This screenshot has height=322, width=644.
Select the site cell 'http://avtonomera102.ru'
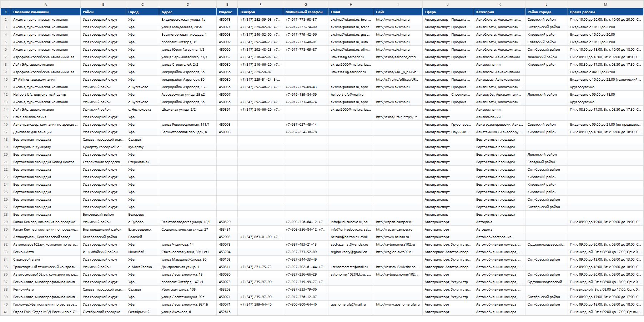(398, 245)
